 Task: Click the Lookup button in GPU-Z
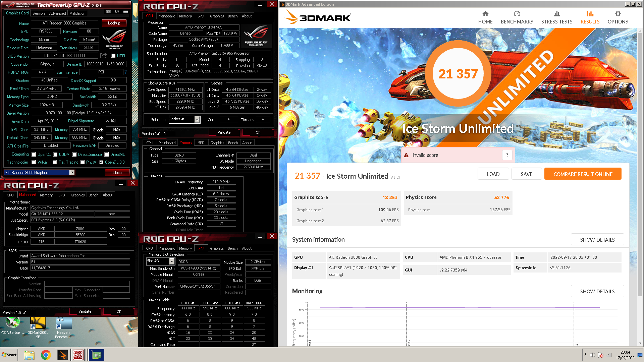click(x=114, y=23)
